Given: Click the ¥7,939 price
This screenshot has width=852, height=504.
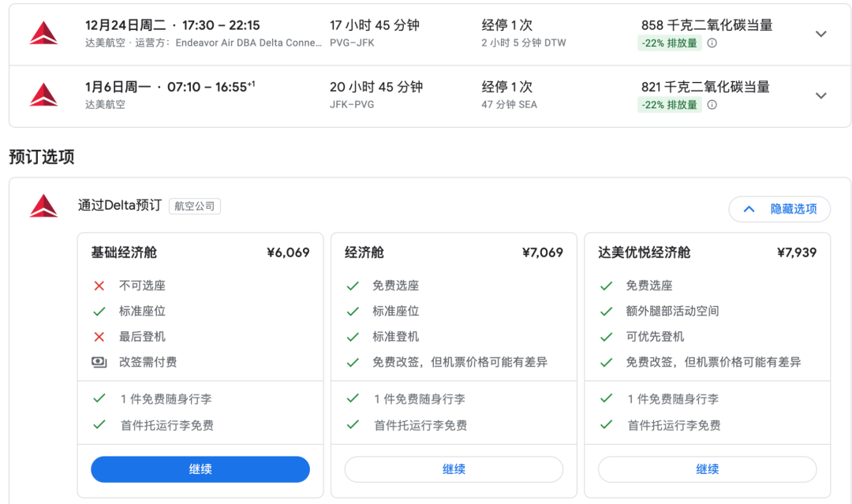Looking at the screenshot, I should click(x=797, y=252).
